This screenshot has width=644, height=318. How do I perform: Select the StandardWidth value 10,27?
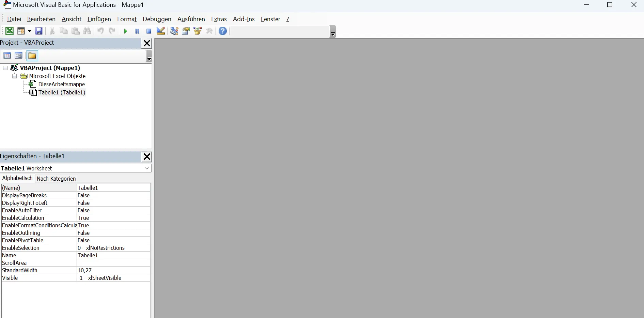[x=113, y=270]
